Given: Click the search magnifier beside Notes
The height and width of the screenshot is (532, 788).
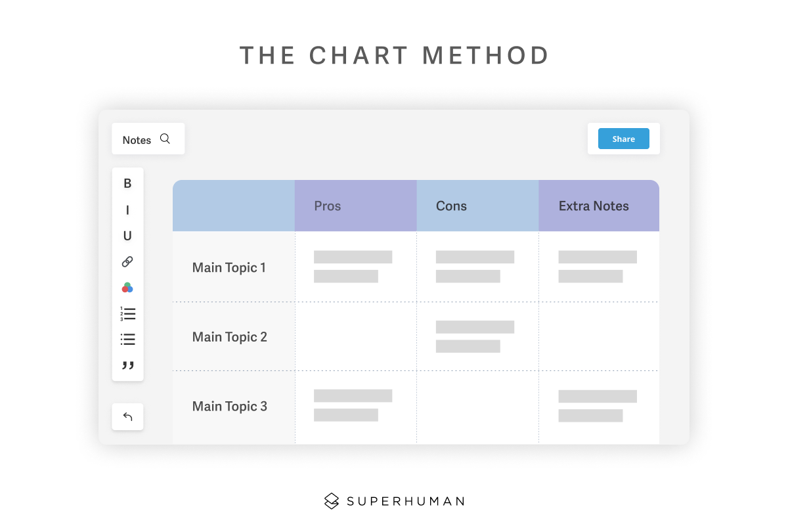Looking at the screenshot, I should click(x=165, y=139).
